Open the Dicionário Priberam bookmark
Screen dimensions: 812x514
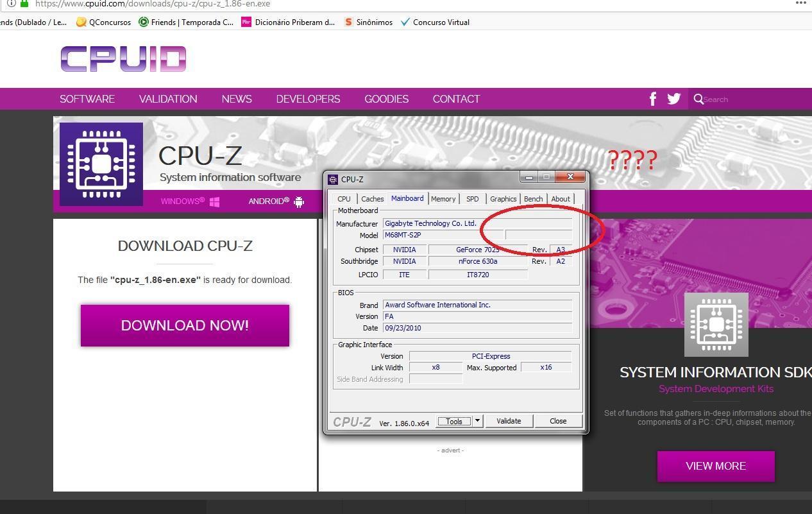point(288,22)
